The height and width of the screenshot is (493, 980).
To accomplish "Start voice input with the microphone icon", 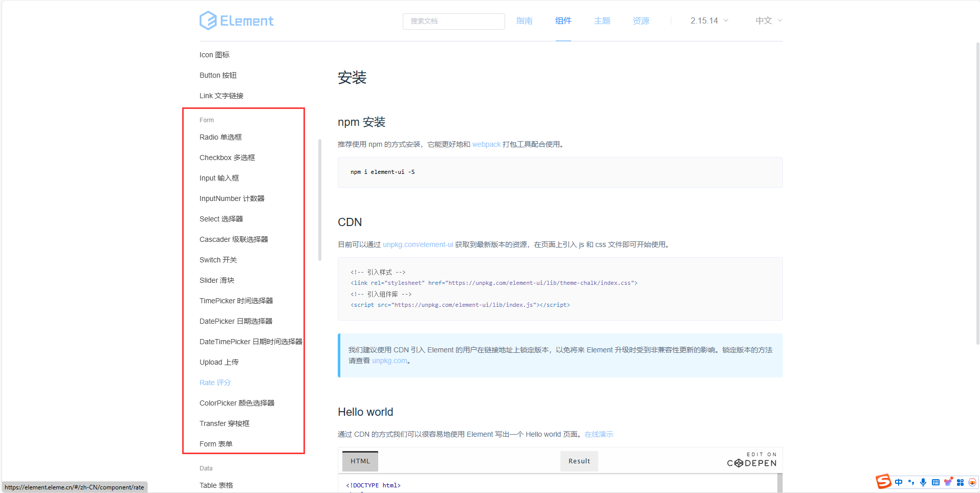I will (923, 482).
